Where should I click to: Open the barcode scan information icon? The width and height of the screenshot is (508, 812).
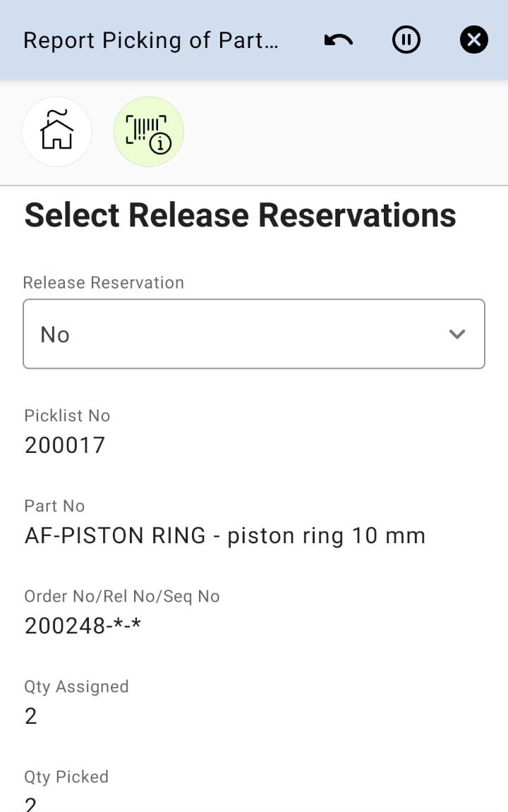[x=148, y=132]
